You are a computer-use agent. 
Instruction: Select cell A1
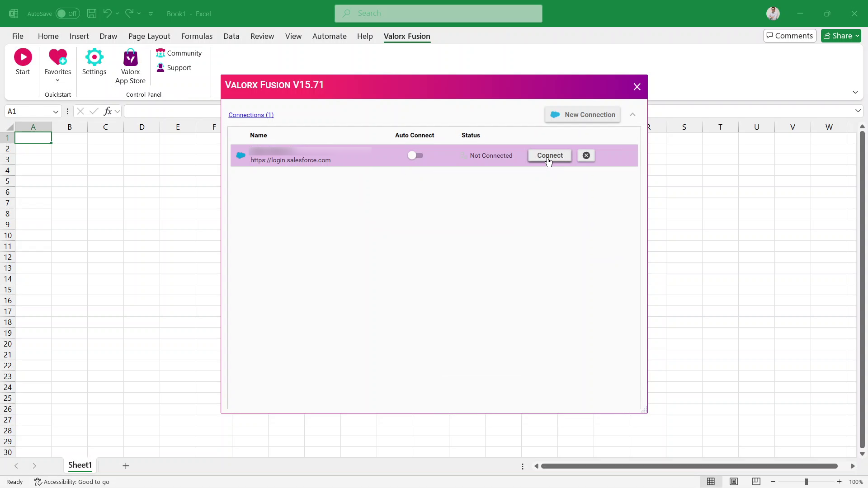pyautogui.click(x=33, y=138)
